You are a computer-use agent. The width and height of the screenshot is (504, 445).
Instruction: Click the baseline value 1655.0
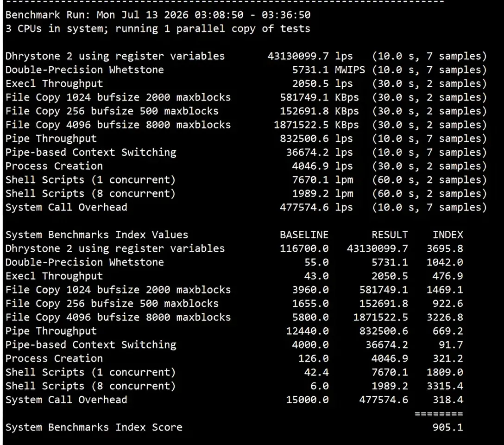(x=310, y=304)
